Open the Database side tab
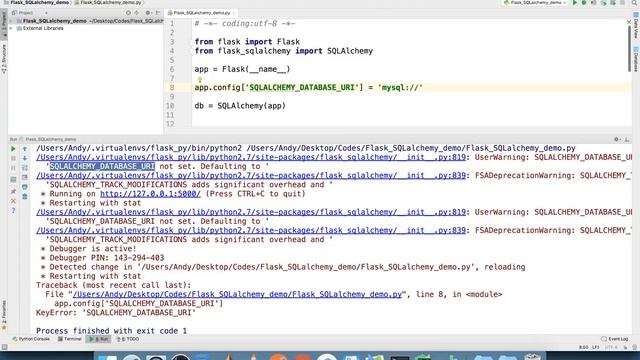 tap(636, 59)
